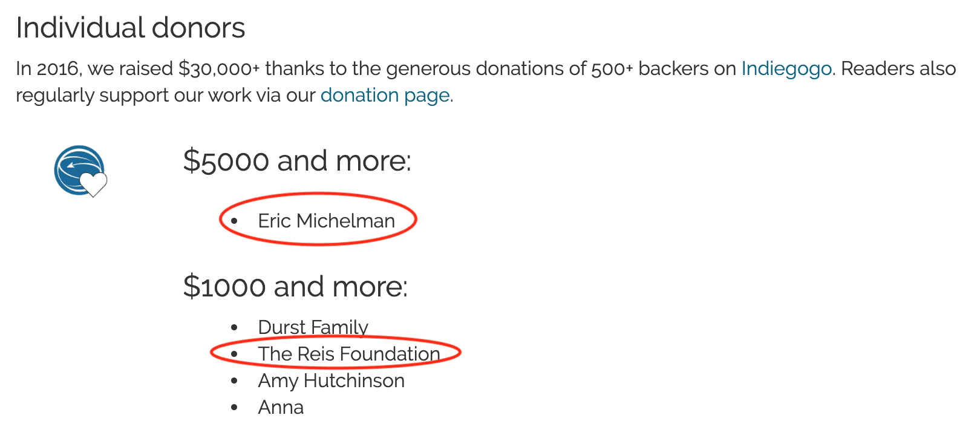Open the donation page link
Image resolution: width=980 pixels, height=438 pixels.
click(385, 96)
